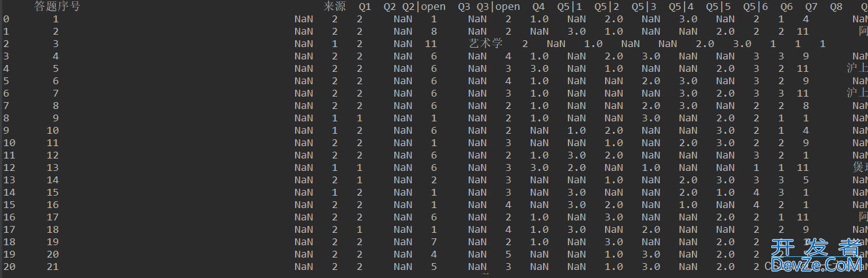Screen dimensions: 868x278
Task: Select the Q1 column header
Action: pyautogui.click(x=365, y=7)
